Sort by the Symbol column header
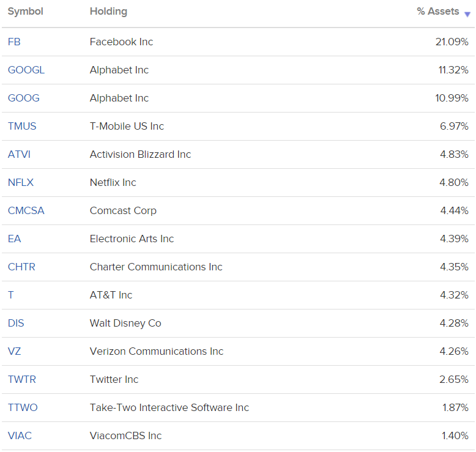 tap(26, 12)
